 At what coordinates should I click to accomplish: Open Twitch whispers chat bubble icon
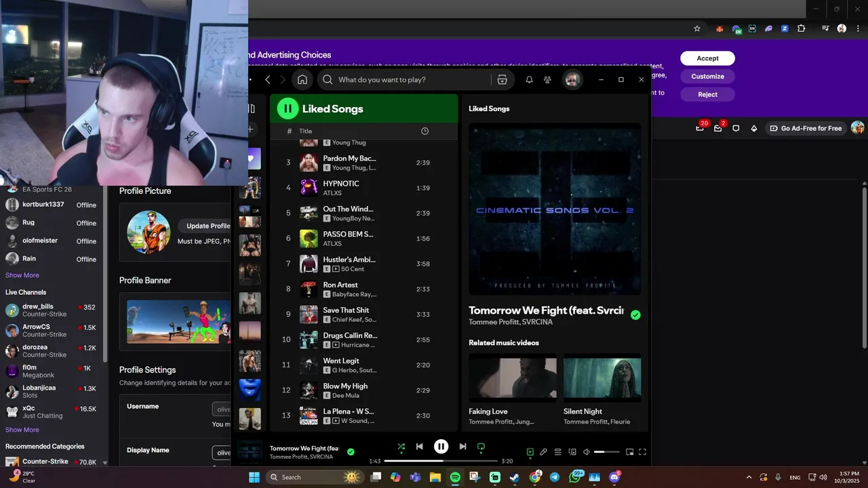pyautogui.click(x=736, y=128)
